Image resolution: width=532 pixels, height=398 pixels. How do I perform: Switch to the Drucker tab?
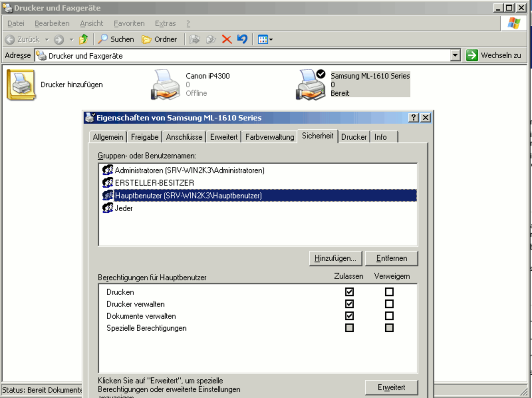coord(354,137)
